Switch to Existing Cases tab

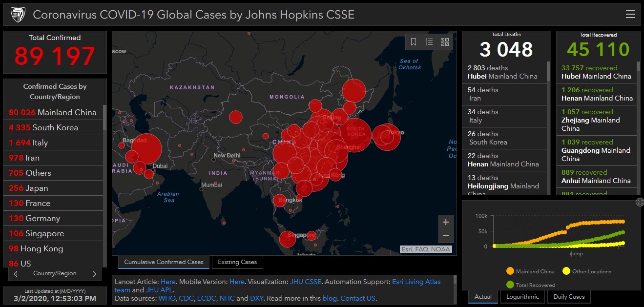coord(237,262)
